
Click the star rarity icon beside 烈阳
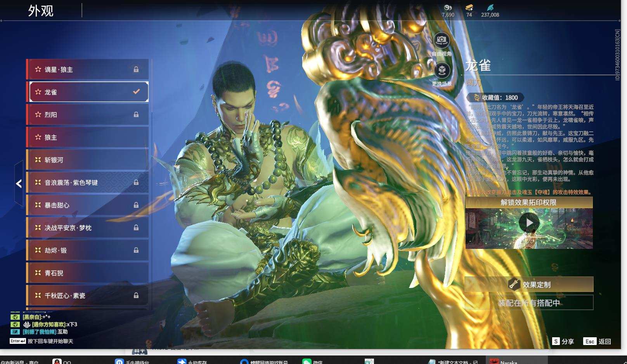(38, 115)
